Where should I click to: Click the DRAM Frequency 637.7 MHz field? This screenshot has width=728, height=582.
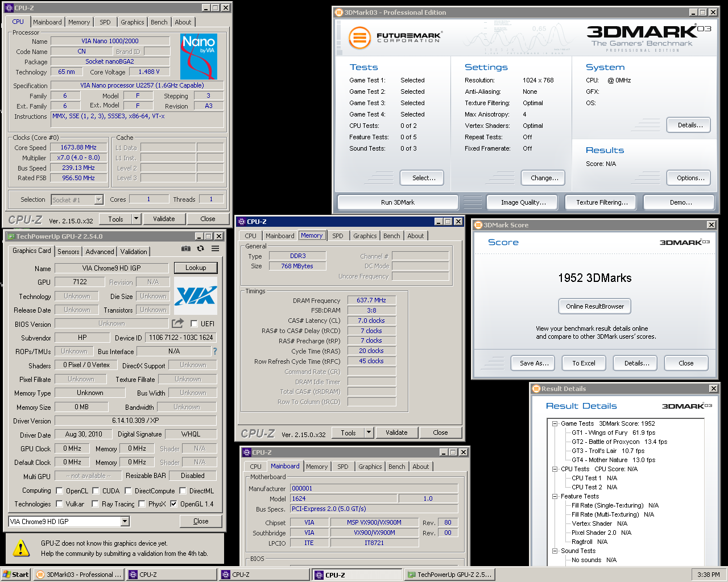(x=371, y=300)
